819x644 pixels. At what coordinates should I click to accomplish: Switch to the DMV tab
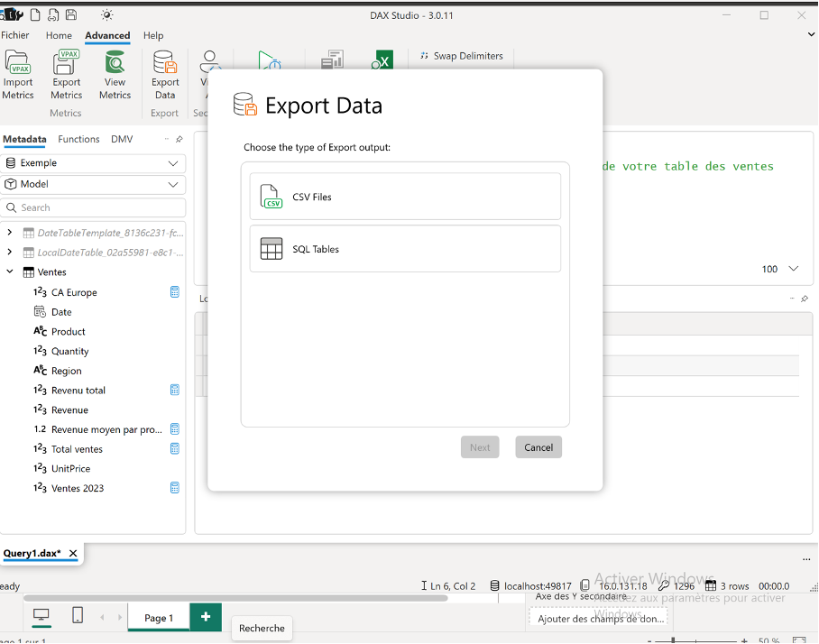pyautogui.click(x=122, y=139)
